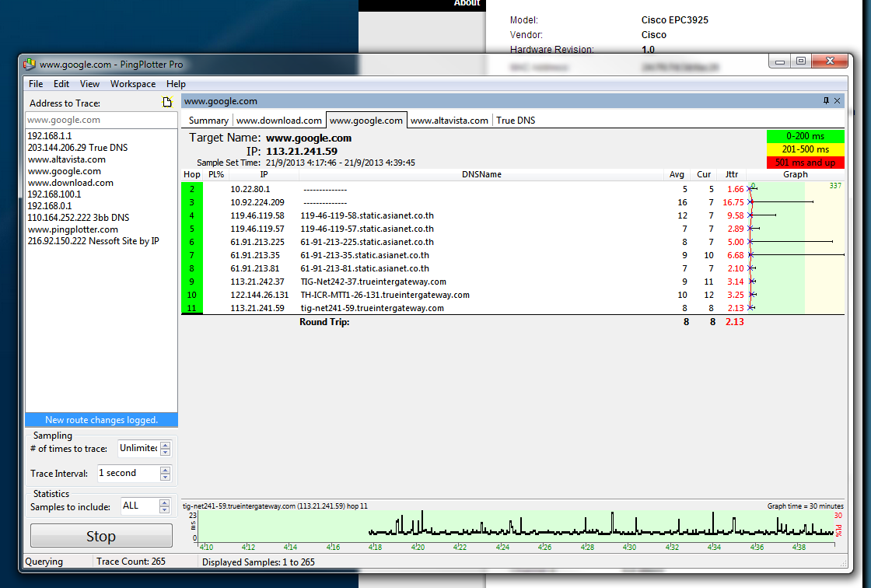Click the Samples to include ALL field
This screenshot has height=588, width=871.
click(x=139, y=506)
